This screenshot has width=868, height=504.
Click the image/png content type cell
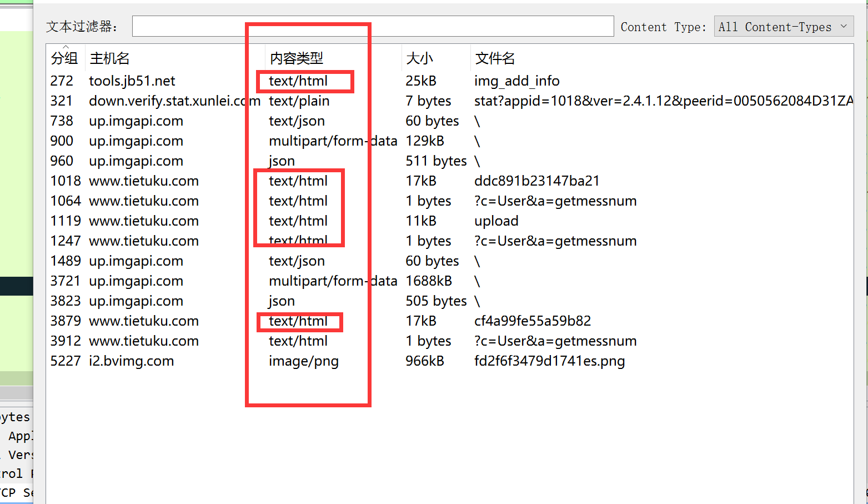(x=304, y=361)
